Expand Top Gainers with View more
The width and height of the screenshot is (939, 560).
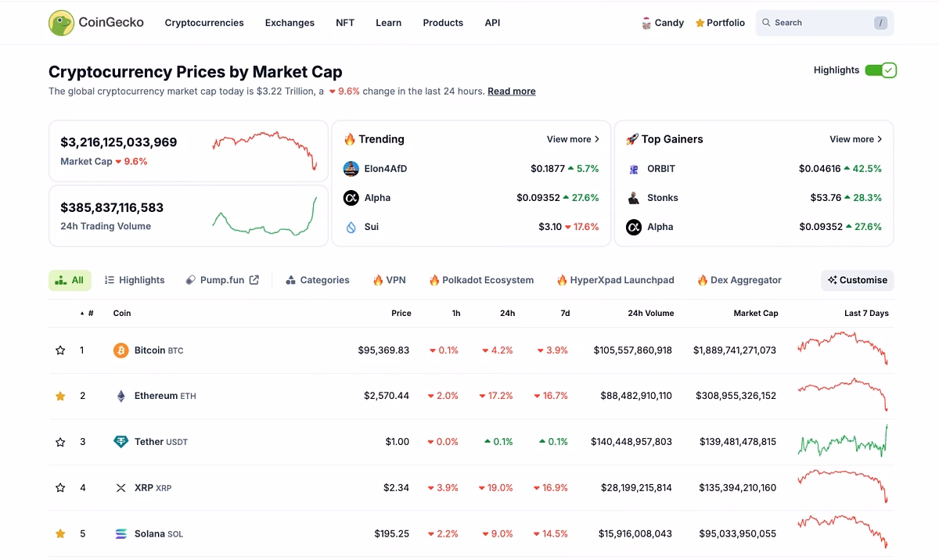click(x=855, y=139)
